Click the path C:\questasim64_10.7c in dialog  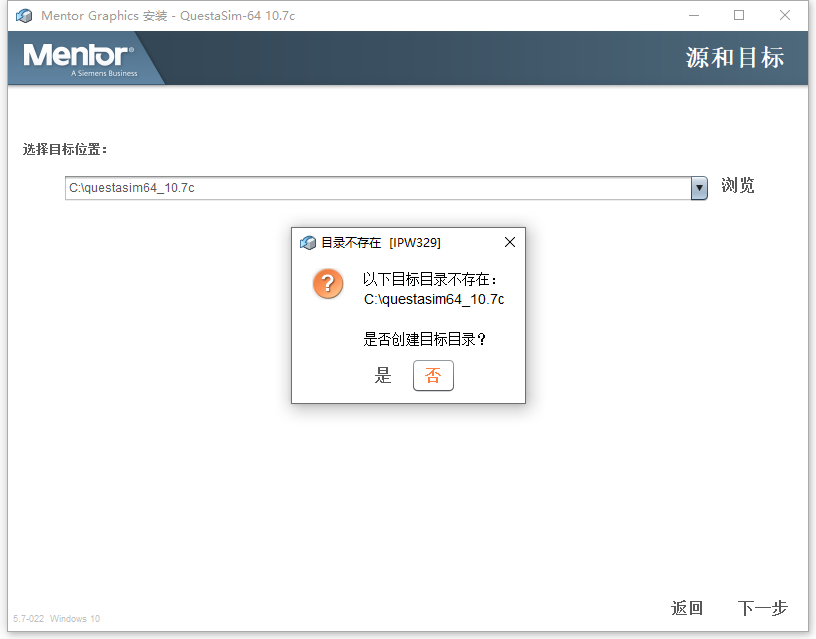click(x=434, y=299)
